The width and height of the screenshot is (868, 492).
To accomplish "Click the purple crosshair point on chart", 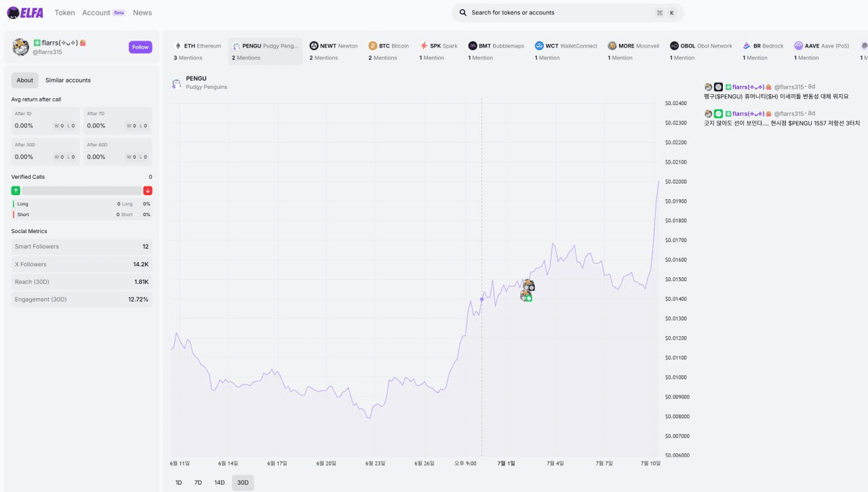I will [482, 299].
